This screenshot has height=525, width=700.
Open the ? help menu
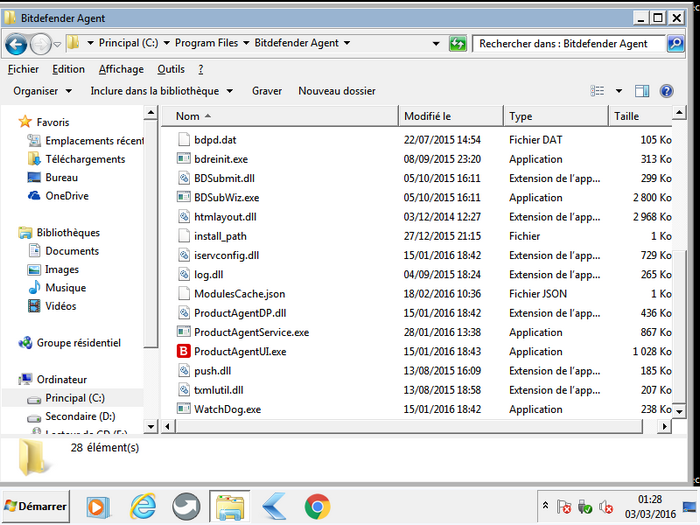(x=200, y=69)
